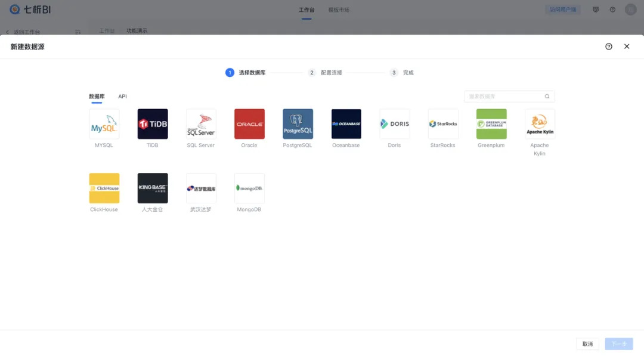
Task: Select the MySQL database icon
Action: coord(104,124)
